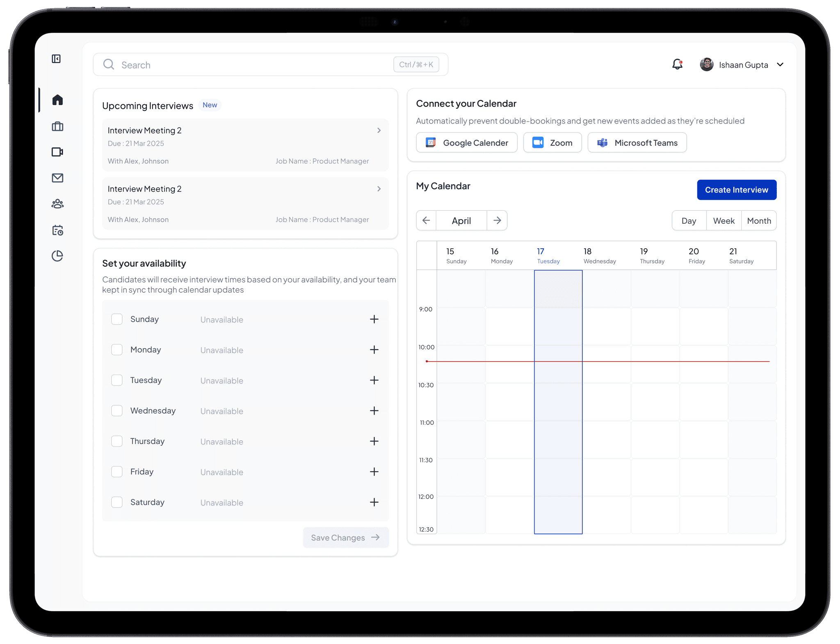This screenshot has width=840, height=644.
Task: Click the notification bell icon
Action: point(677,64)
